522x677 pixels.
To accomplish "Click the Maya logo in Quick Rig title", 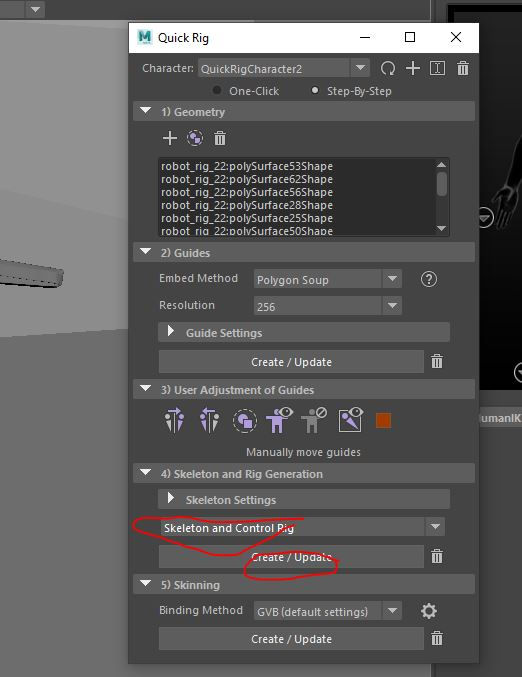I will click(x=145, y=38).
